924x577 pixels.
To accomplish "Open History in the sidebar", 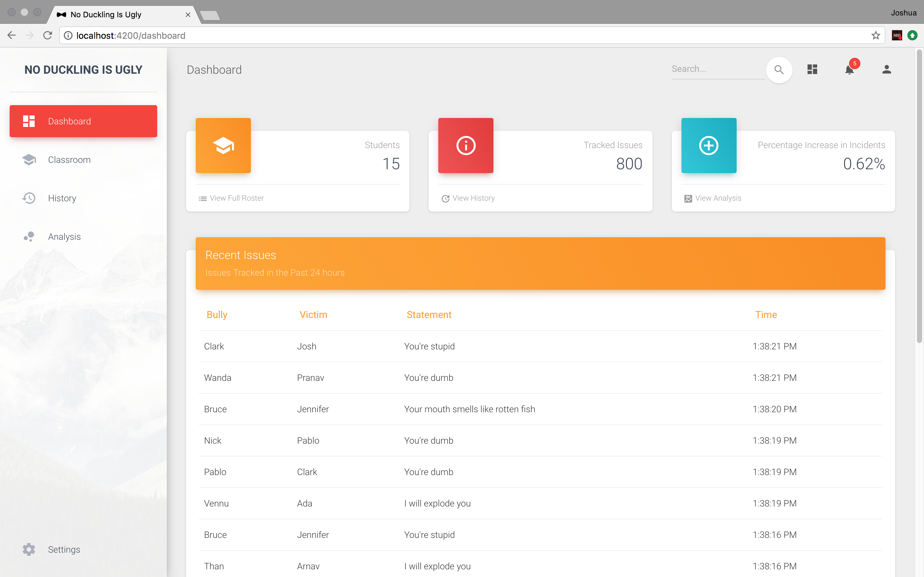I will click(62, 198).
